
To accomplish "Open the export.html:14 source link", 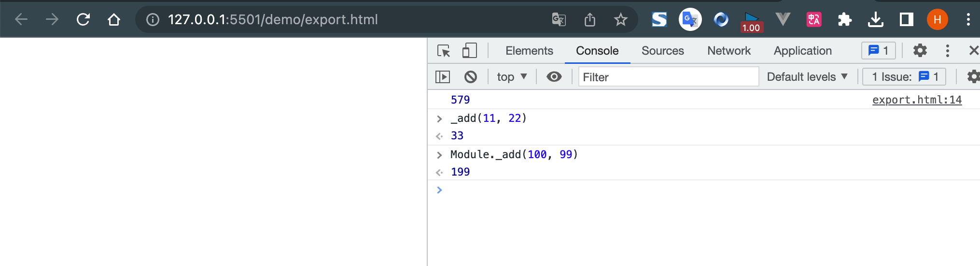I will pos(916,100).
